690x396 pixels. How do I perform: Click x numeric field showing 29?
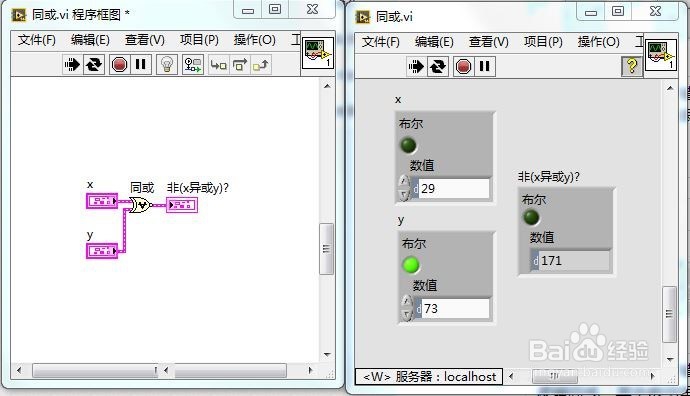454,189
